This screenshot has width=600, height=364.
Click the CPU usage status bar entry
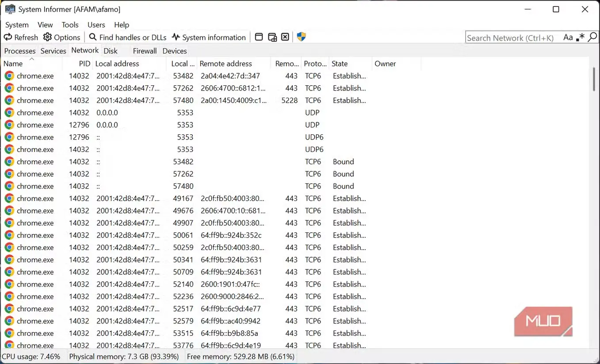click(x=31, y=356)
